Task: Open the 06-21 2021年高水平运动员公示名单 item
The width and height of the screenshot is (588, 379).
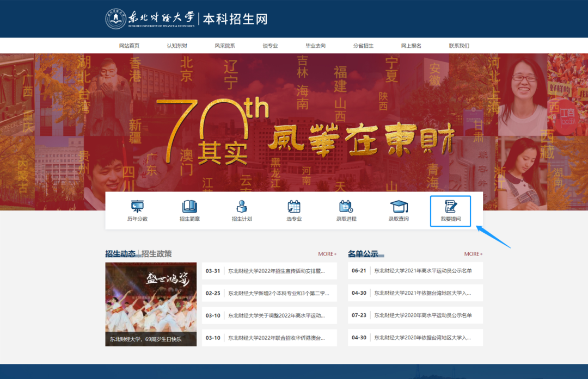Action: click(415, 271)
